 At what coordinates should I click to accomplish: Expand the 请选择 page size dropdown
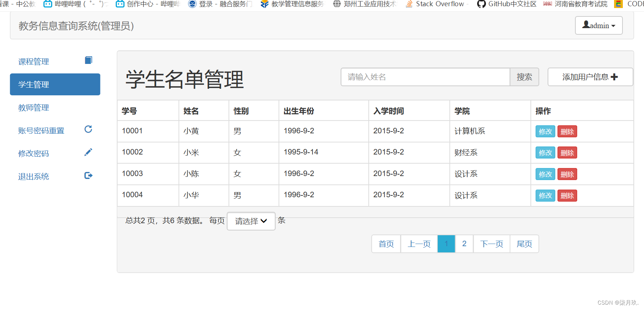point(251,221)
